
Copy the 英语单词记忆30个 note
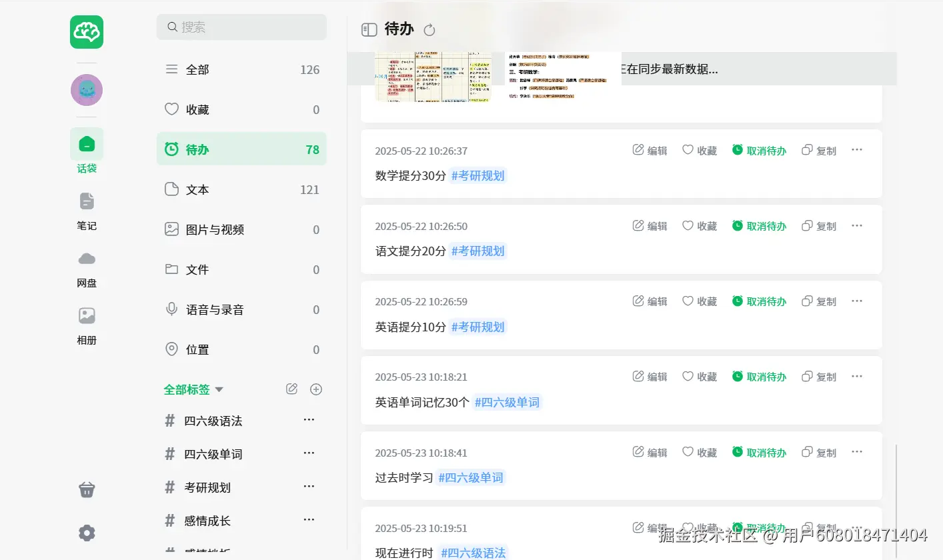819,377
